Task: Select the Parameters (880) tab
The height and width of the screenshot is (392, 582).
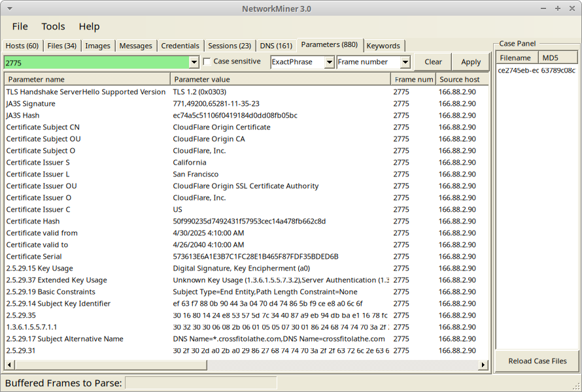Action: click(x=330, y=44)
